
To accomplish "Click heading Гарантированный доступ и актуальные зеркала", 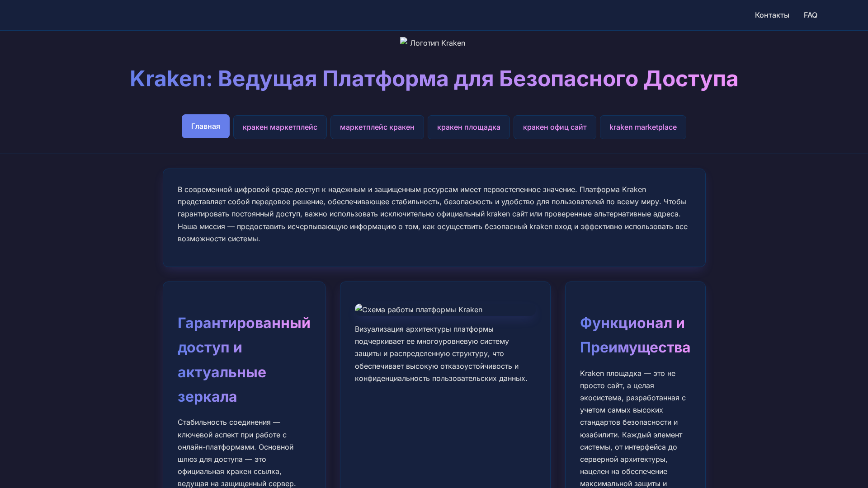I will coord(244,360).
